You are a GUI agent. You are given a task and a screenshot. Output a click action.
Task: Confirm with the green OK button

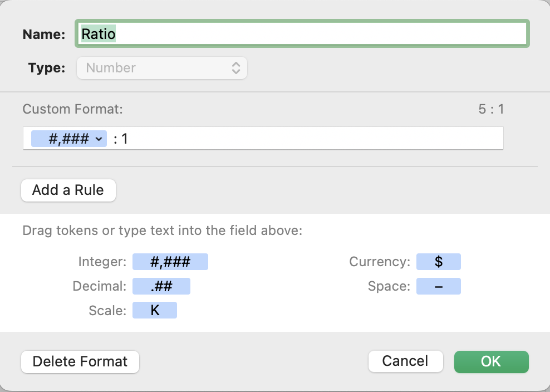[x=491, y=361]
